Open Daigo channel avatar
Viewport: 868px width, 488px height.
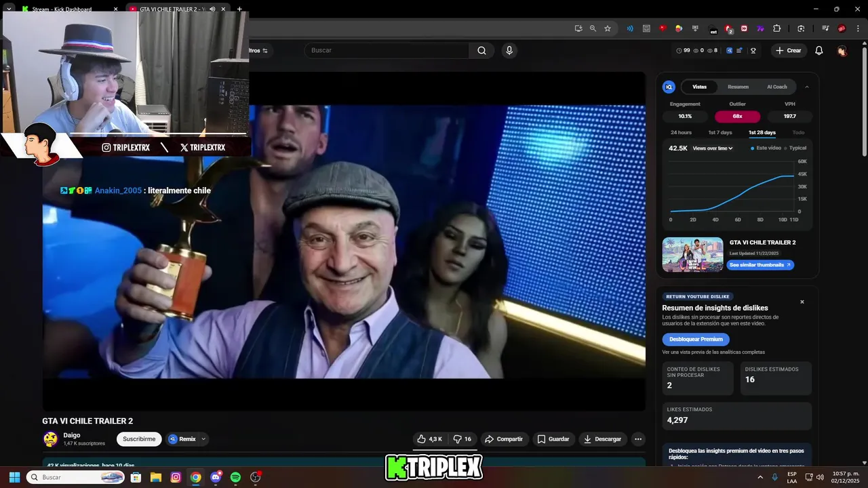[x=51, y=439]
